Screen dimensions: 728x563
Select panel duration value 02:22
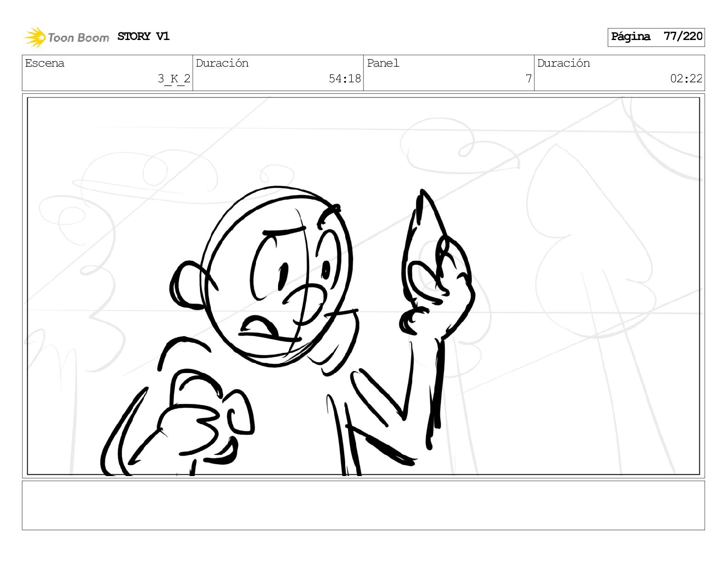(x=686, y=79)
